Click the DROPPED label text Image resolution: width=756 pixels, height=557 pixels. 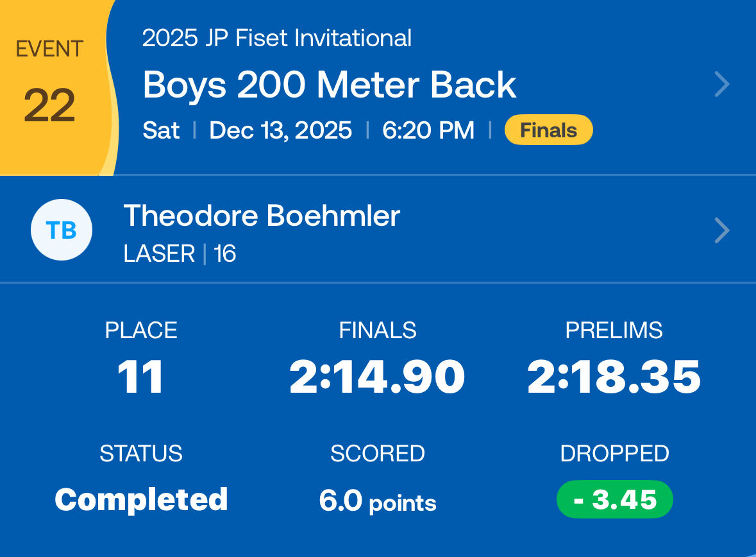(614, 454)
